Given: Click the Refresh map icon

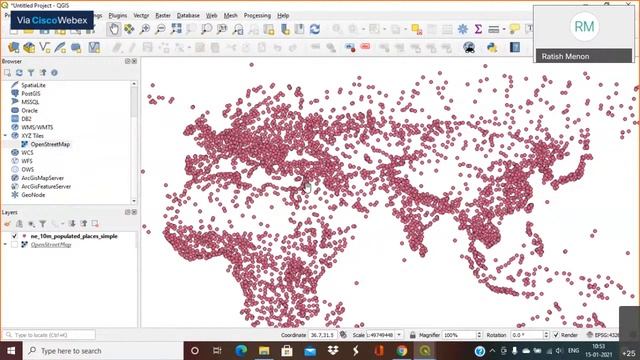Looking at the screenshot, I should (315, 29).
